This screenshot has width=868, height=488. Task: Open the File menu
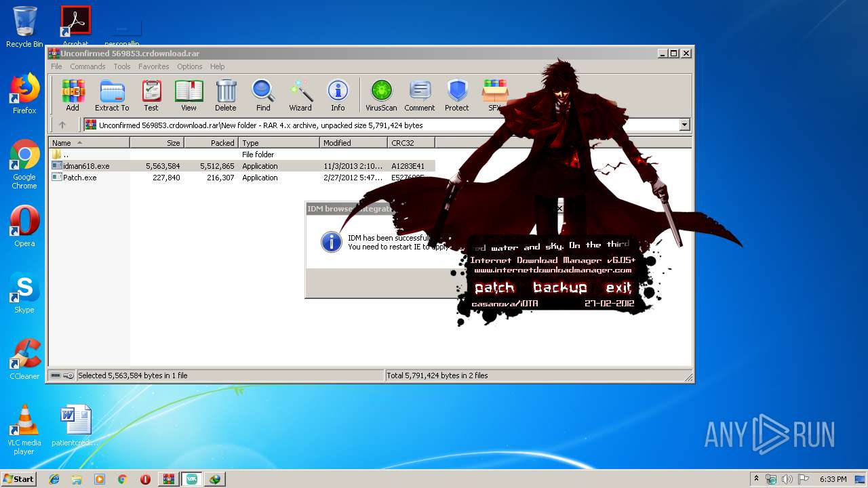[56, 66]
